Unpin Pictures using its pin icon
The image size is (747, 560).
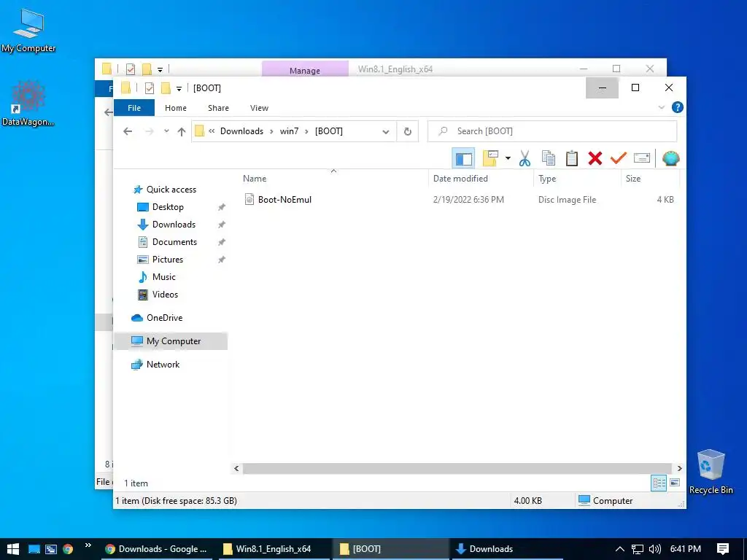point(222,260)
